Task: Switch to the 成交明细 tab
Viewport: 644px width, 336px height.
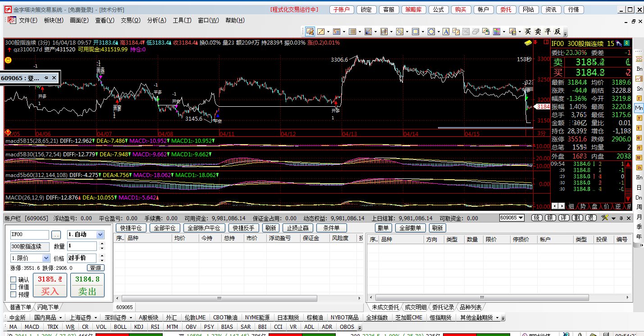Action: point(415,307)
